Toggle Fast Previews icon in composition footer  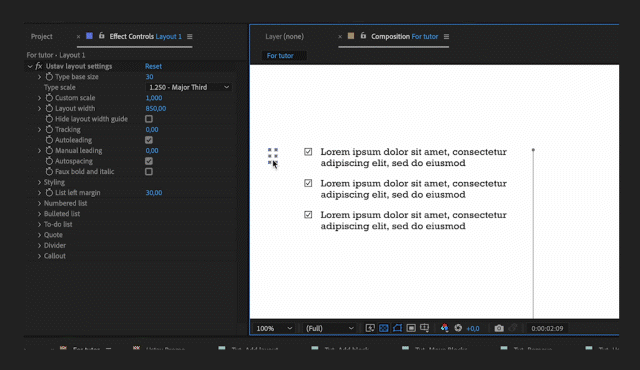click(x=370, y=328)
